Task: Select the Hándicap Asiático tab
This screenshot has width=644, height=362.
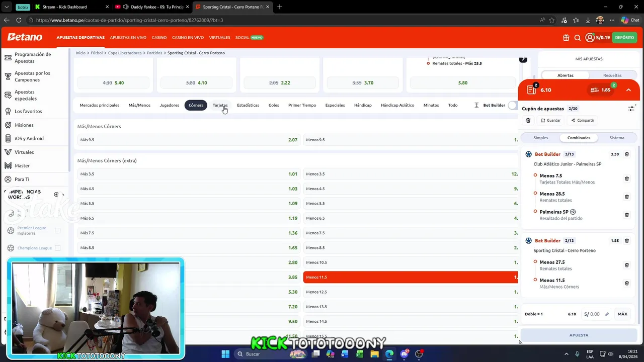Action: (x=397, y=105)
